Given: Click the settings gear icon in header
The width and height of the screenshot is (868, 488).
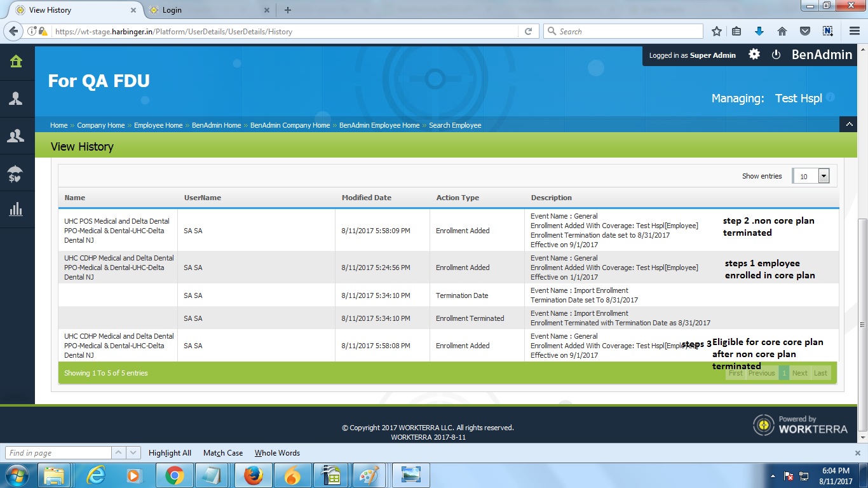Looking at the screenshot, I should pos(754,55).
